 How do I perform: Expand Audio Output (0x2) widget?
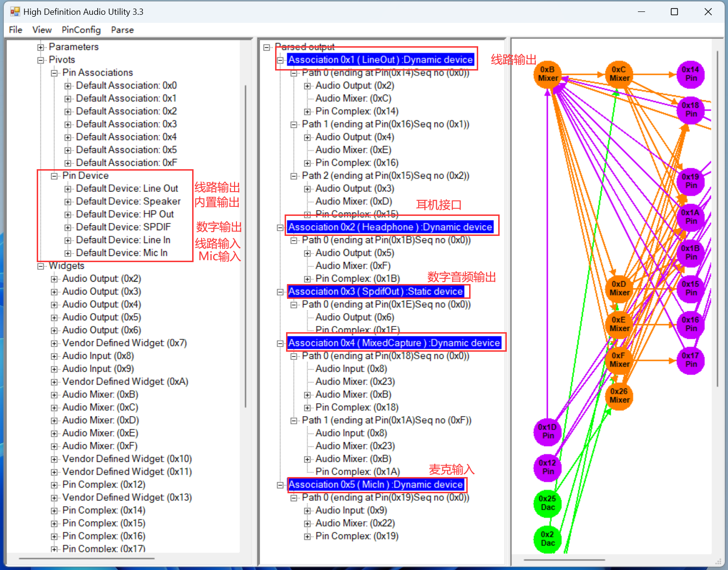(54, 279)
